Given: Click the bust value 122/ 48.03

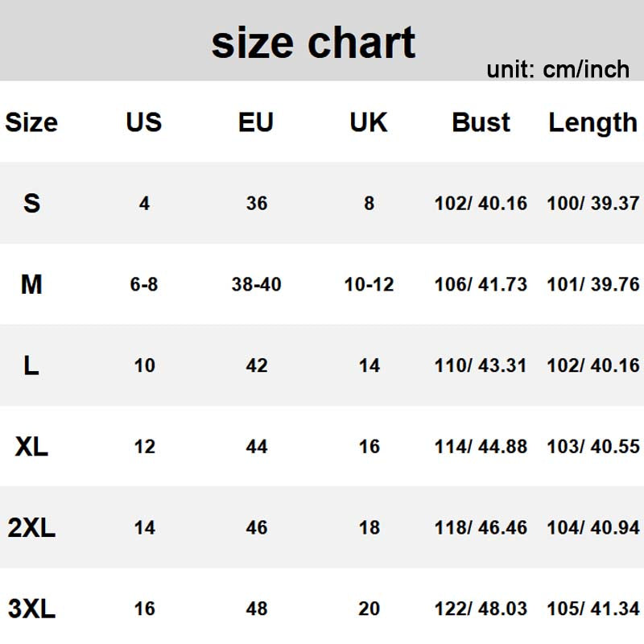Looking at the screenshot, I should coord(481,609).
